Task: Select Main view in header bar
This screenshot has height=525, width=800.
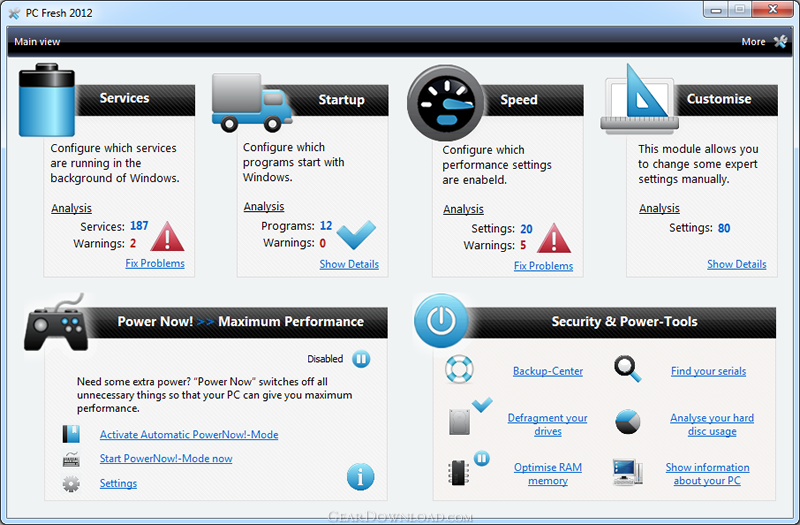Action: [37, 42]
